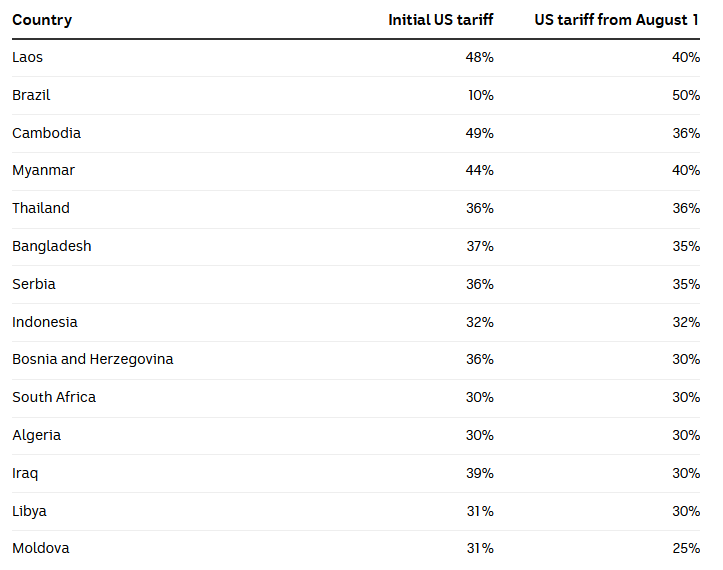723x570 pixels.
Task: Select Bosnia and Herzegovina row label
Action: click(x=93, y=359)
